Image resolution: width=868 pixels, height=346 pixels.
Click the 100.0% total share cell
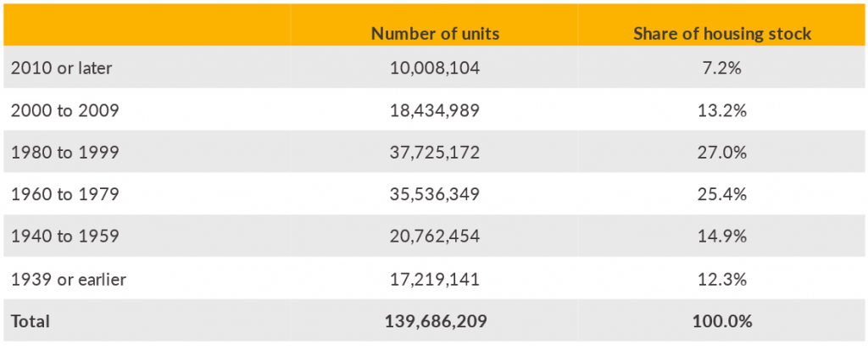click(x=722, y=321)
